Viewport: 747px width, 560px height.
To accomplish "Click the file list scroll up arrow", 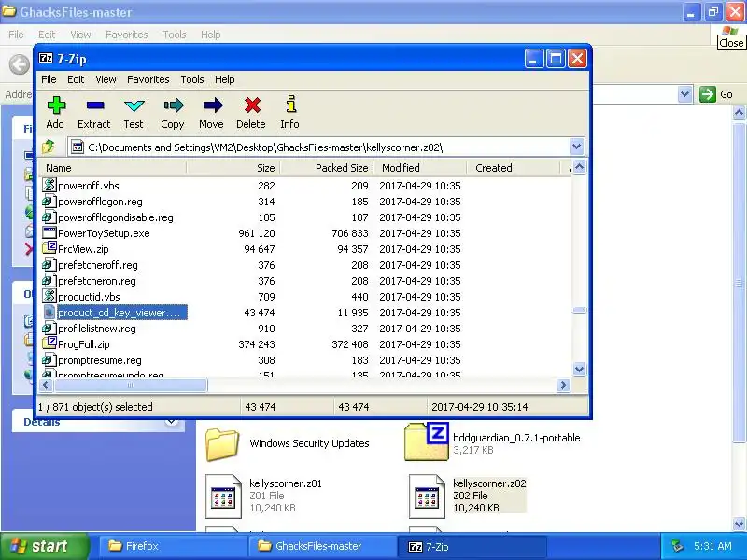I will (x=579, y=167).
